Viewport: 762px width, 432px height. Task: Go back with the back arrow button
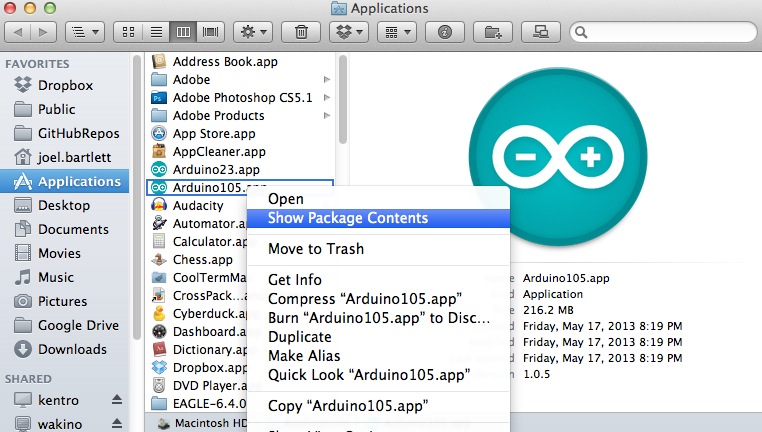coord(17,33)
